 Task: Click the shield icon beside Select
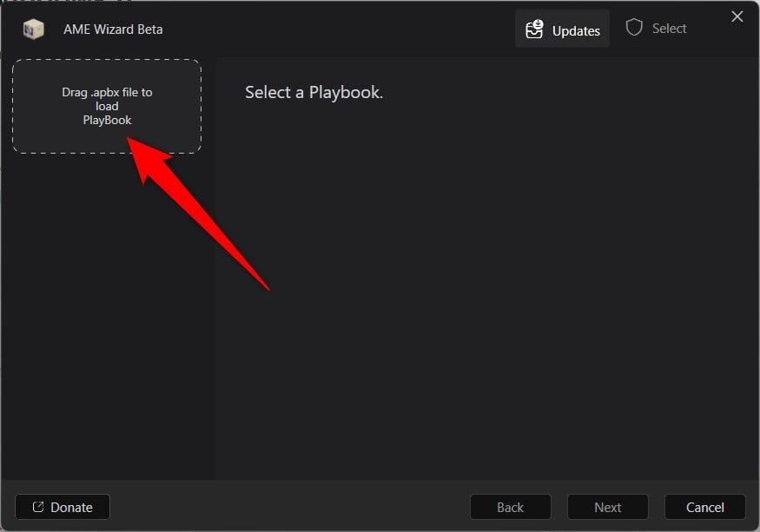[x=634, y=28]
